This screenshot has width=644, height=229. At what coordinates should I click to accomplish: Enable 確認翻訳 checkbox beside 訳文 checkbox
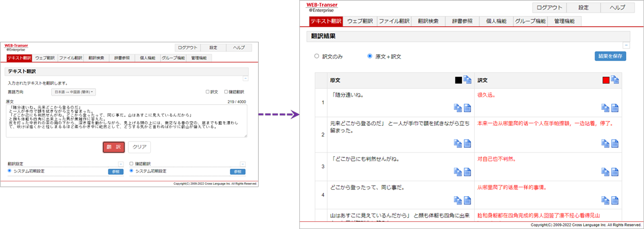226,92
